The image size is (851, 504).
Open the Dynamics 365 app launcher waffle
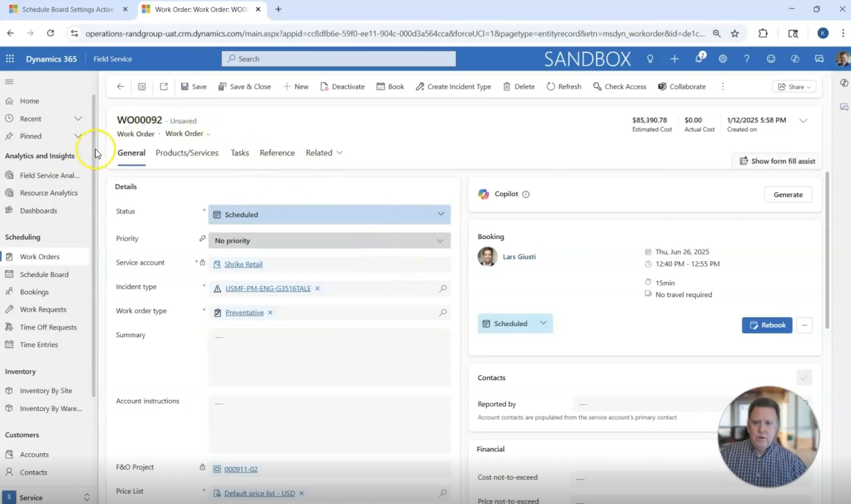[x=10, y=59]
